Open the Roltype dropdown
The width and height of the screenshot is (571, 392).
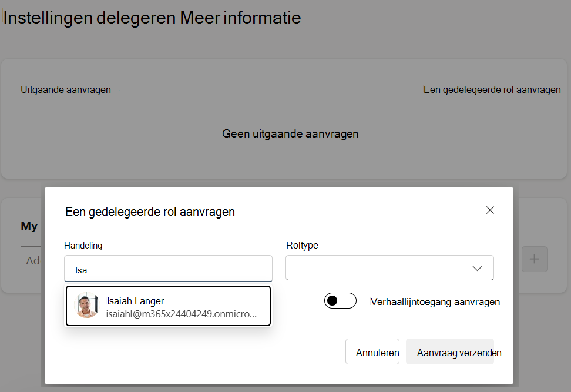click(x=389, y=268)
